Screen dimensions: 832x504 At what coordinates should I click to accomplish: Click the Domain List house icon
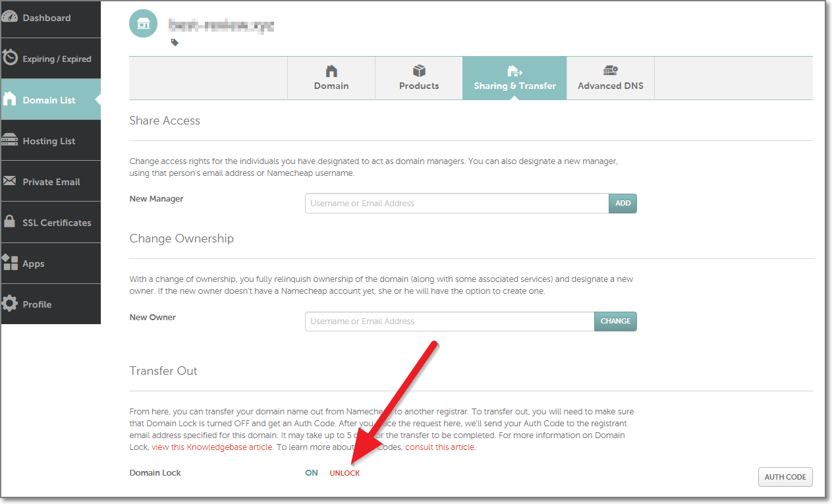tap(10, 99)
